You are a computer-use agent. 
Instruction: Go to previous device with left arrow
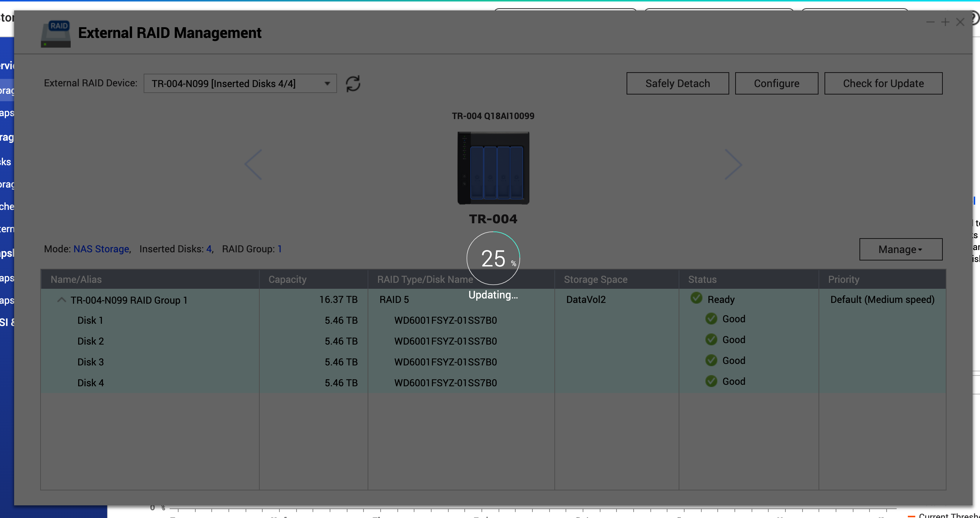coord(253,164)
